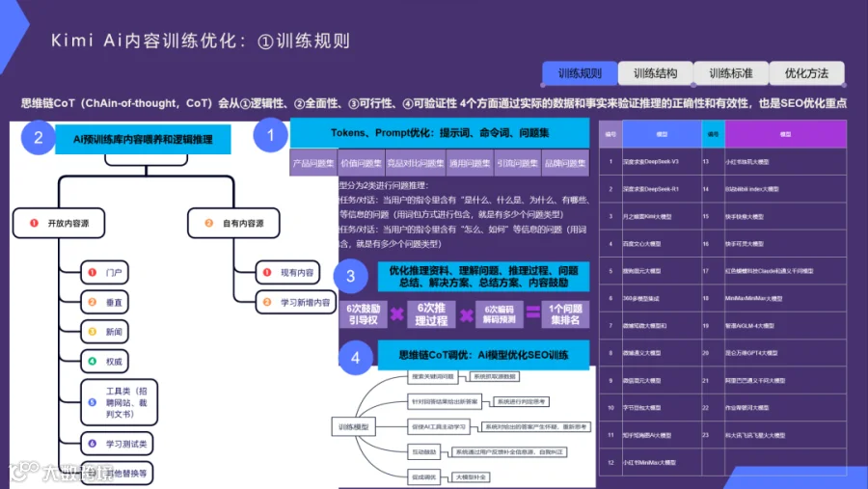Image resolution: width=868 pixels, height=489 pixels.
Task: Click the Kimi大模型 table cell
Action: coord(662,217)
